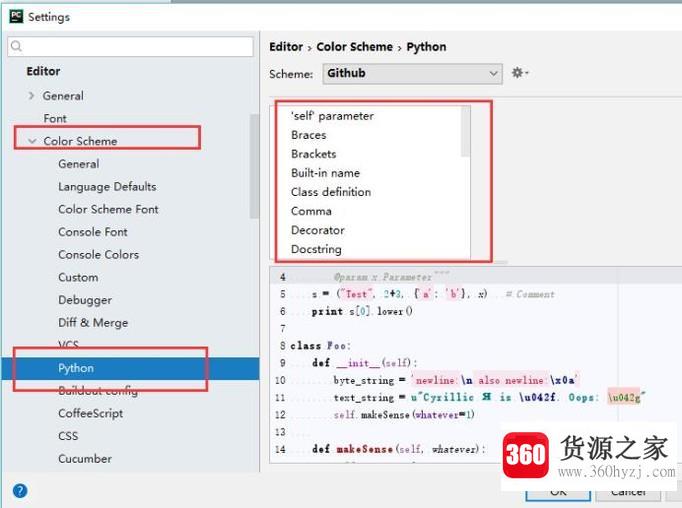Select Cucumber color scheme page
Image resolution: width=682 pixels, height=508 pixels.
85,458
